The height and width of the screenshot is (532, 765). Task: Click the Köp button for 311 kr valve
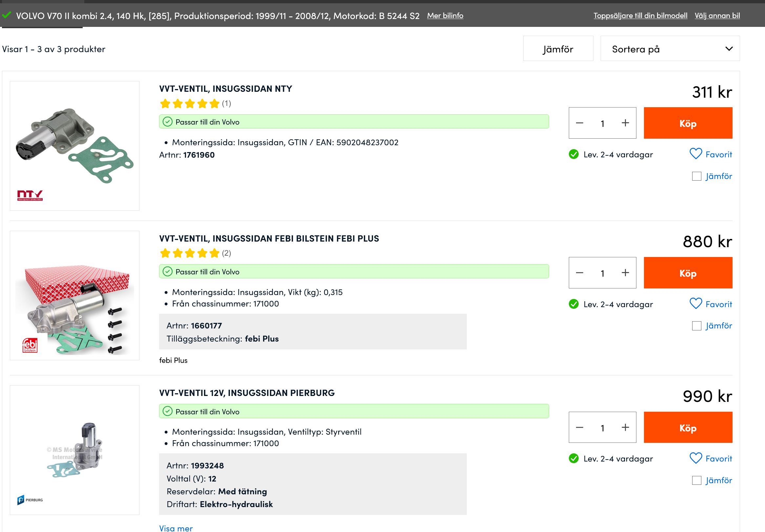(x=688, y=123)
